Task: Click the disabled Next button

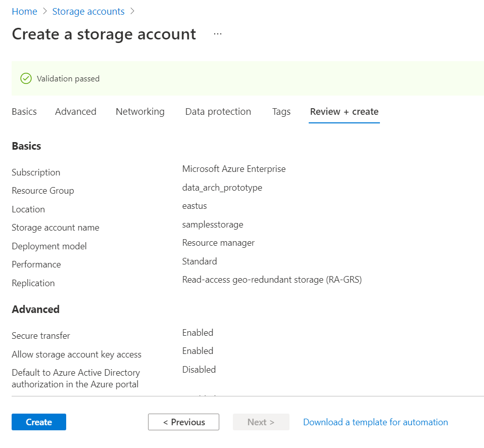Action: coord(261,422)
